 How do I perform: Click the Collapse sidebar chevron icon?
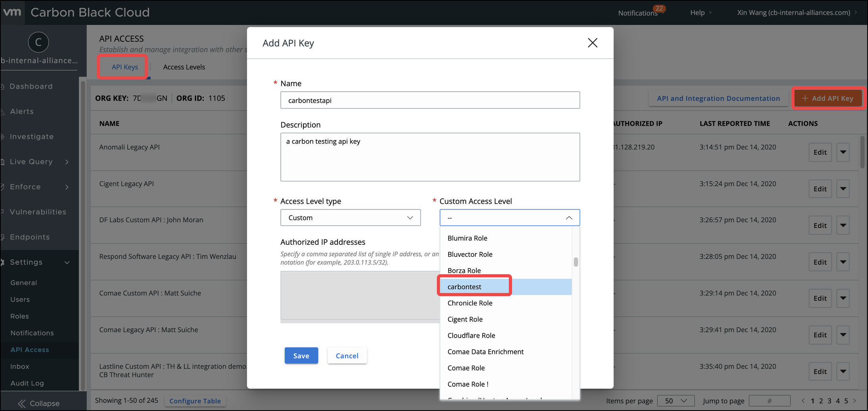[x=22, y=403]
